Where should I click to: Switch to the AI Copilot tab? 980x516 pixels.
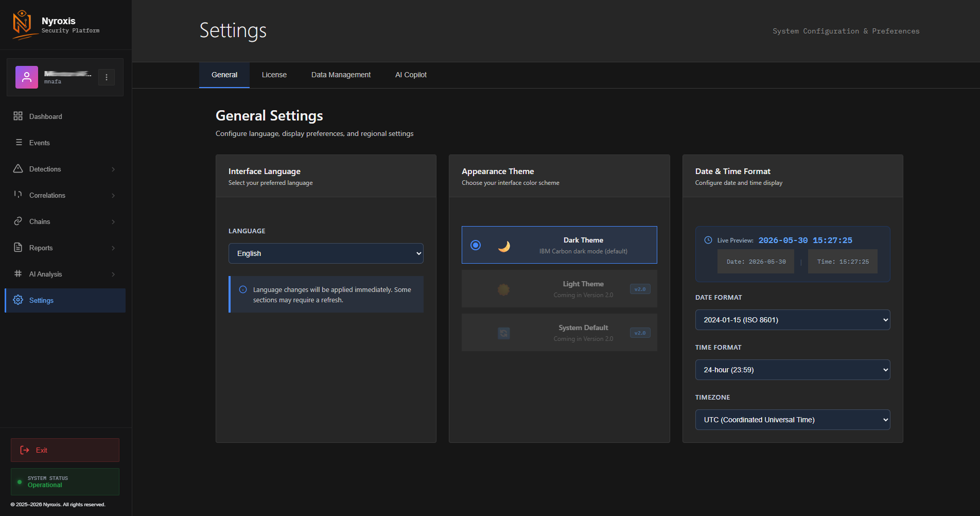pos(411,75)
